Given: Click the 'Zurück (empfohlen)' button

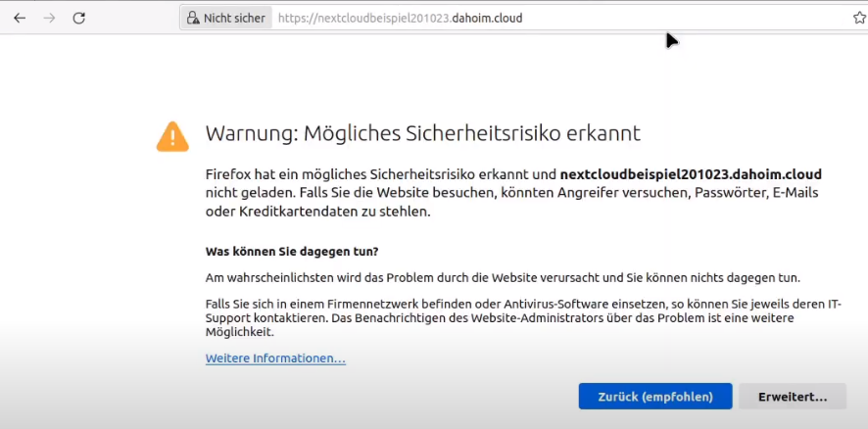Looking at the screenshot, I should click(x=655, y=397).
